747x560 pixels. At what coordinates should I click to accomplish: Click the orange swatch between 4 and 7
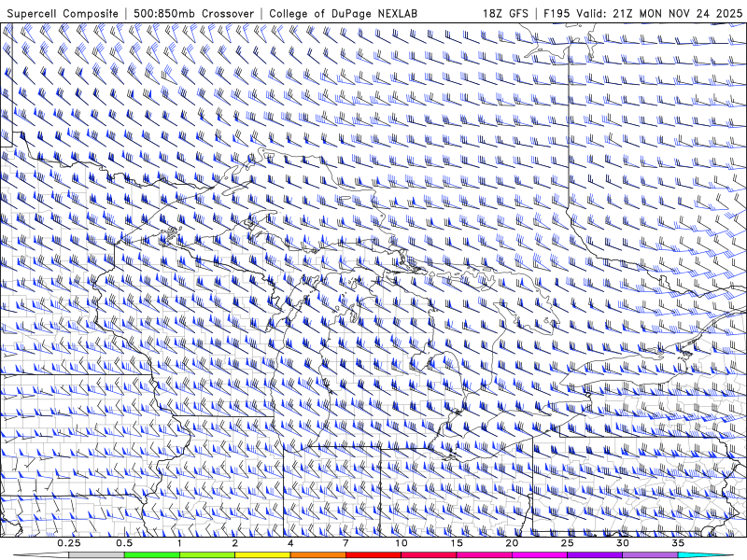[x=318, y=555]
